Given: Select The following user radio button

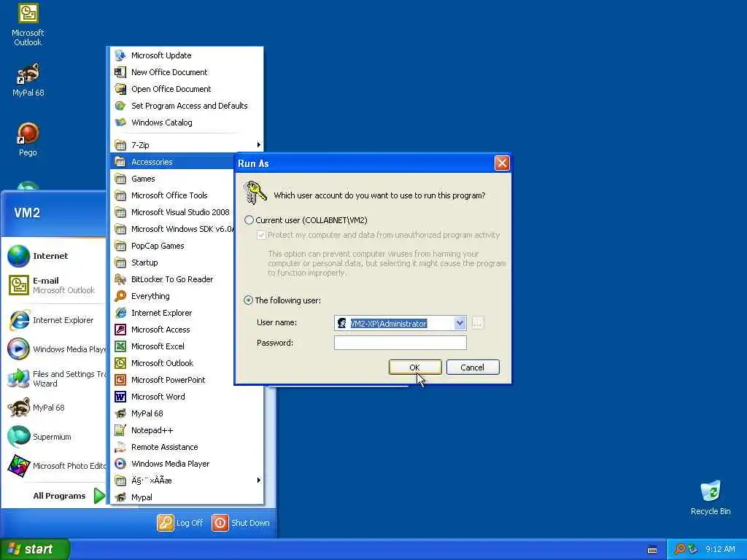Looking at the screenshot, I should point(248,300).
